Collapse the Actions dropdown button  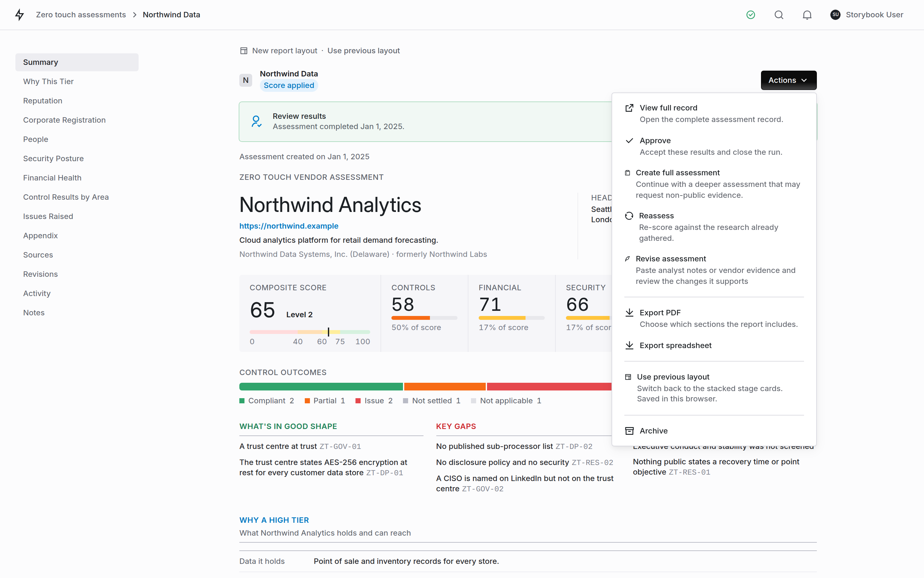pyautogui.click(x=789, y=80)
